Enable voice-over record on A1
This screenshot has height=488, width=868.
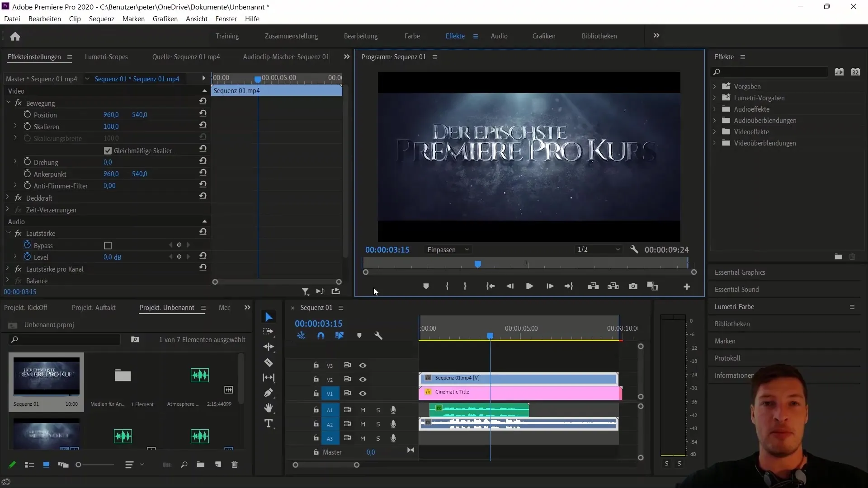click(393, 410)
